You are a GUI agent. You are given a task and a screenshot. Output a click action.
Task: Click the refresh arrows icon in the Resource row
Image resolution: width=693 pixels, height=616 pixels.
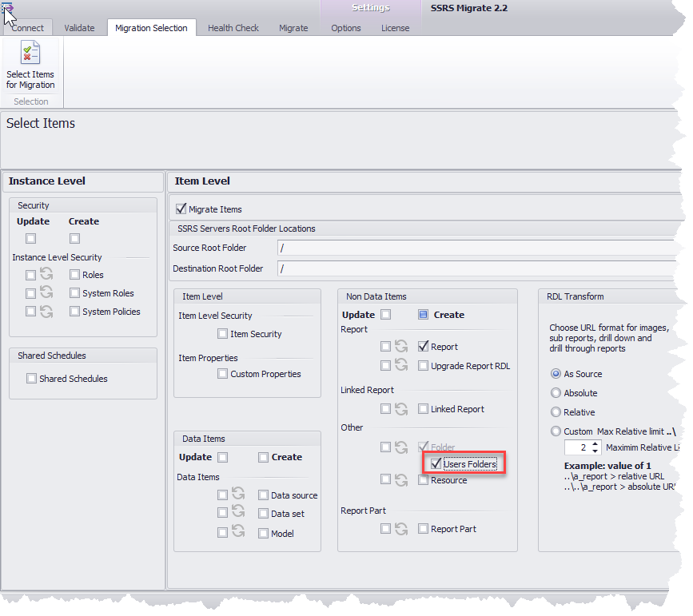point(401,479)
